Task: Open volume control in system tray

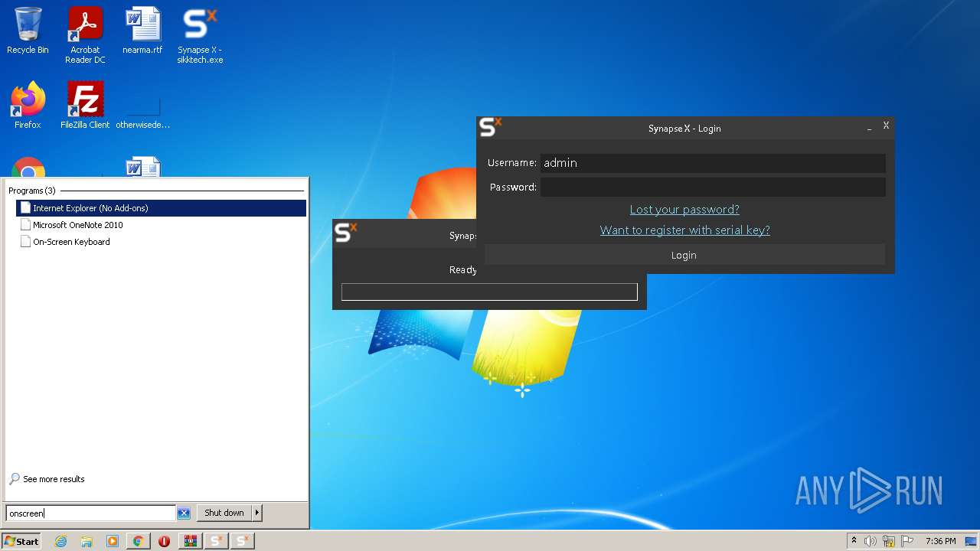Action: [x=871, y=541]
